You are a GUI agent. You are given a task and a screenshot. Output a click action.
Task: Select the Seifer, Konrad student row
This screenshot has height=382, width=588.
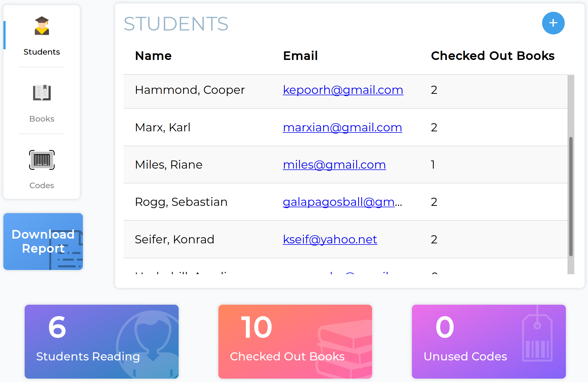click(x=174, y=239)
